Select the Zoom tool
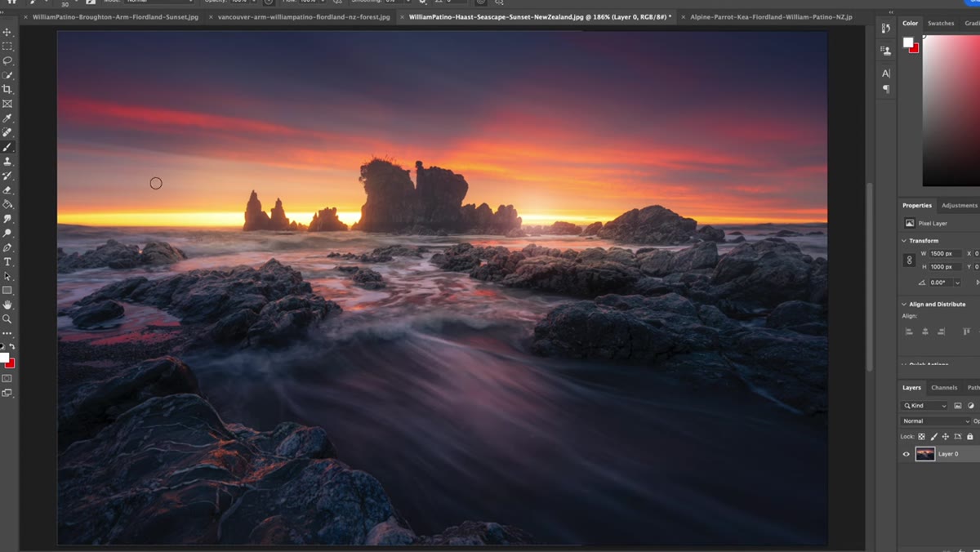 (7, 319)
